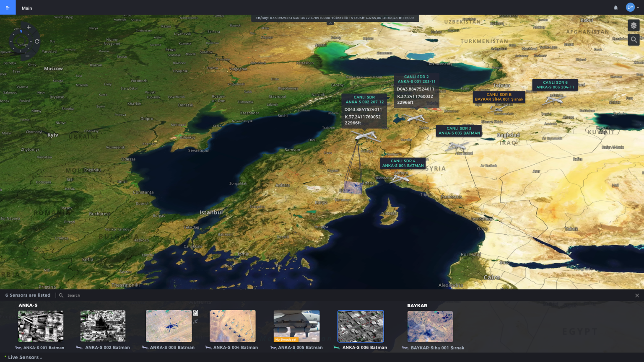Click the compass North indicator
Image resolution: width=644 pixels, height=362 pixels.
click(x=21, y=31)
